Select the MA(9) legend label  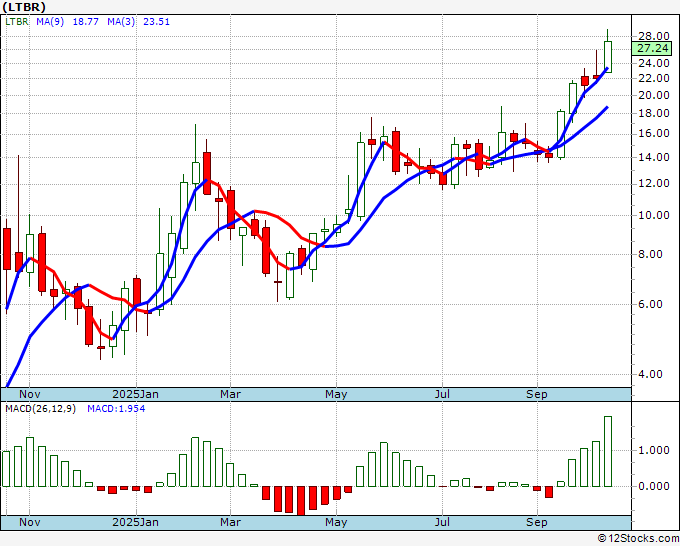pyautogui.click(x=50, y=21)
